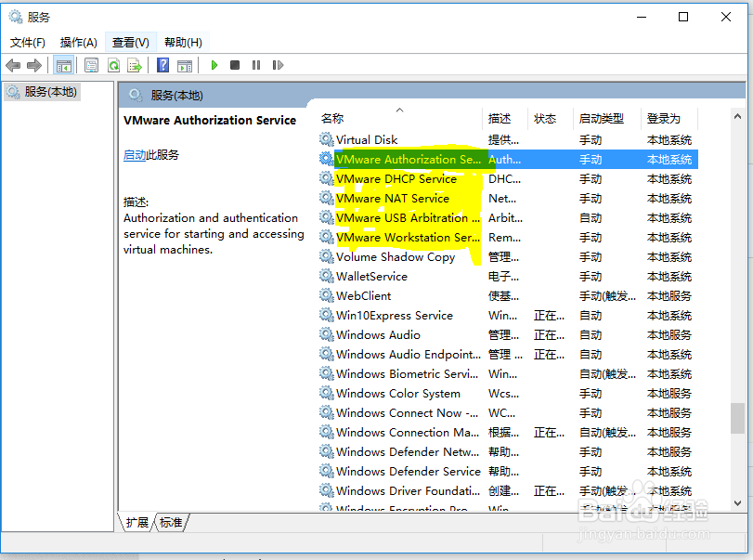Click the Refresh toolbar icon
753x560 pixels.
coord(114,65)
